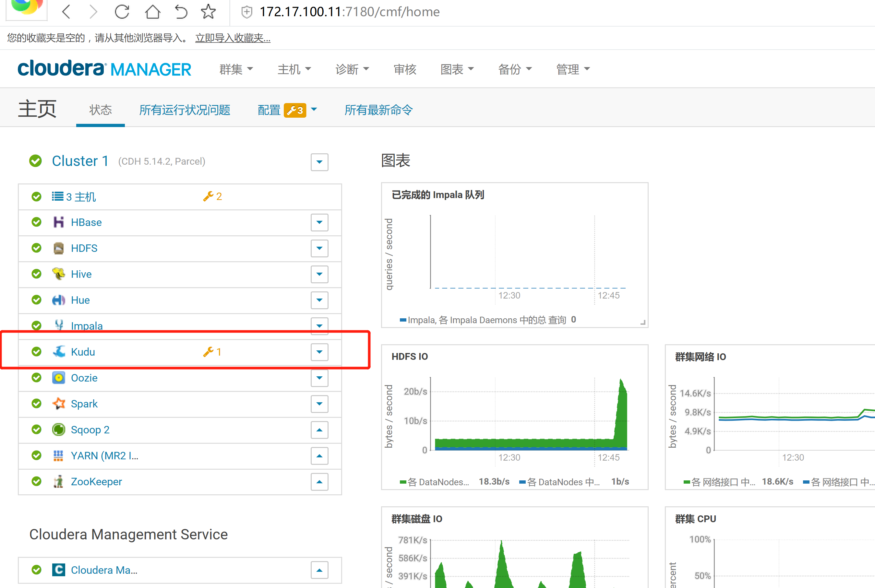Viewport: 875px width, 588px height.
Task: Open the 审核 menu item
Action: pos(405,69)
